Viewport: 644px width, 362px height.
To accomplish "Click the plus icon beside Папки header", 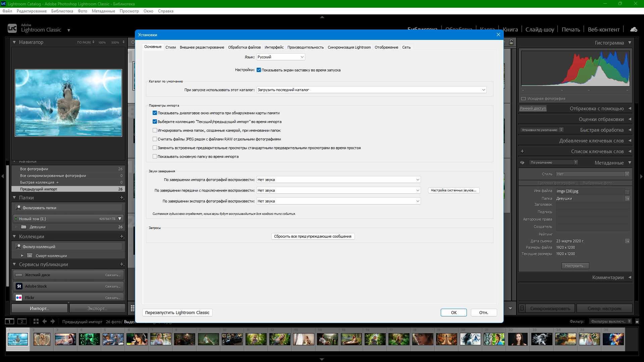I will (121, 198).
